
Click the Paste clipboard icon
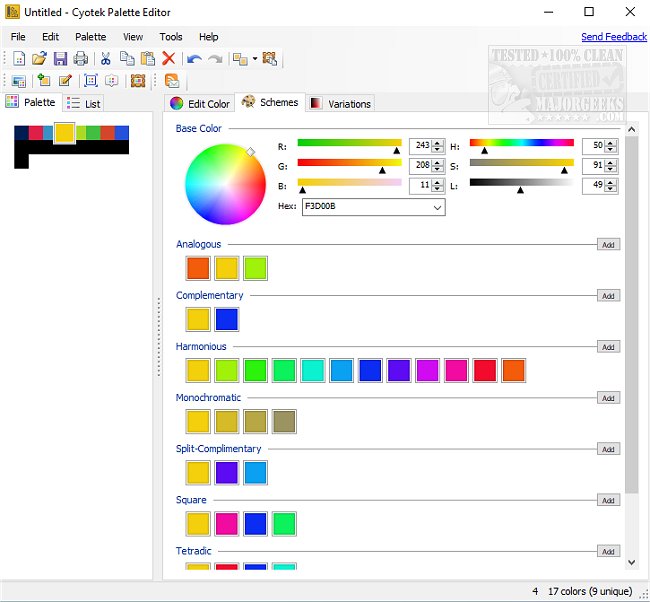tap(147, 59)
